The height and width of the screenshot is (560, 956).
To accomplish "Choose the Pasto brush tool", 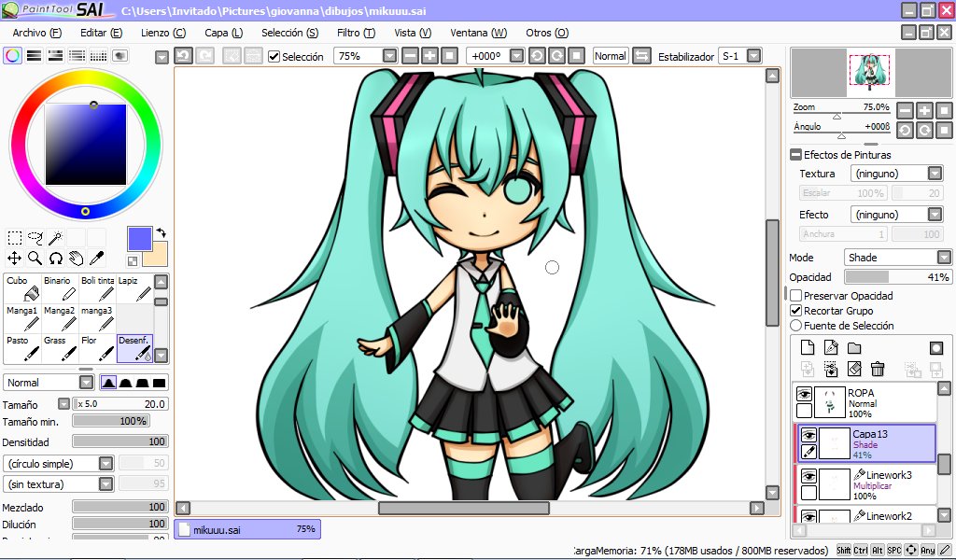I will tap(22, 348).
